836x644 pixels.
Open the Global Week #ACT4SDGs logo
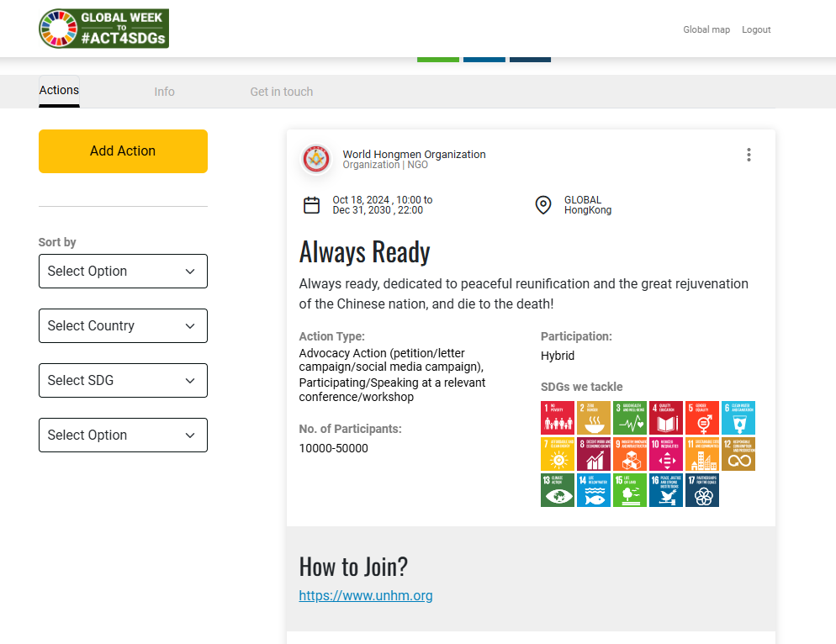click(x=104, y=29)
